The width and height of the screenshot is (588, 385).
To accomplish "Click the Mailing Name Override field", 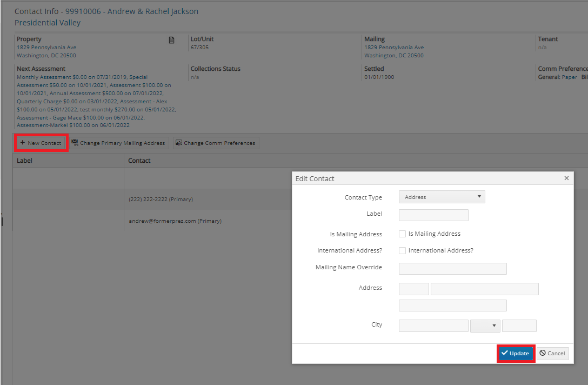I will (453, 269).
